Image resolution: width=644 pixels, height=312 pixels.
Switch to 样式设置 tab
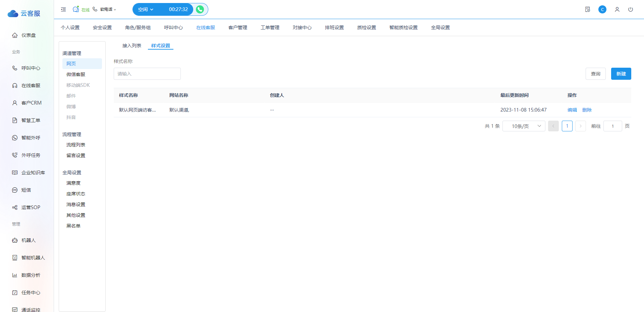coord(161,46)
